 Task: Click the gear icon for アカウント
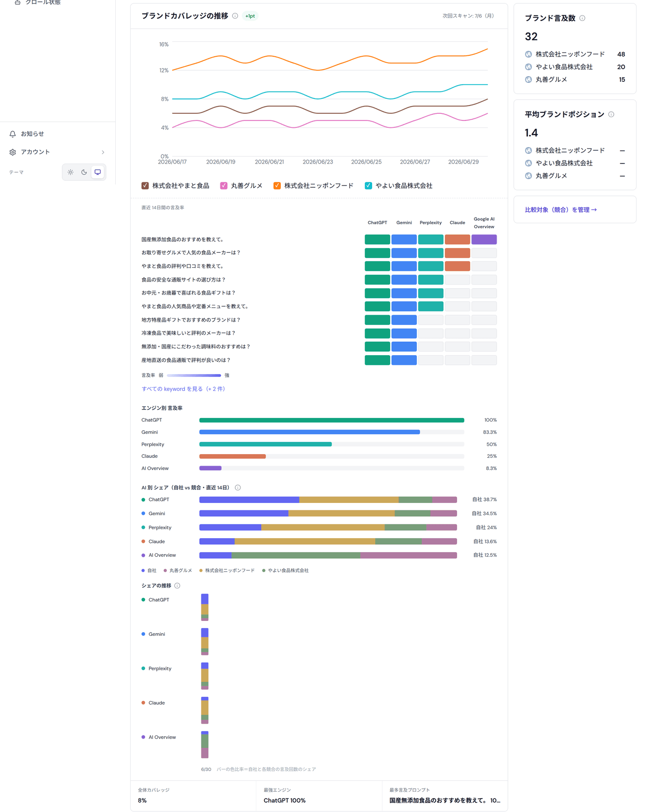coord(13,152)
